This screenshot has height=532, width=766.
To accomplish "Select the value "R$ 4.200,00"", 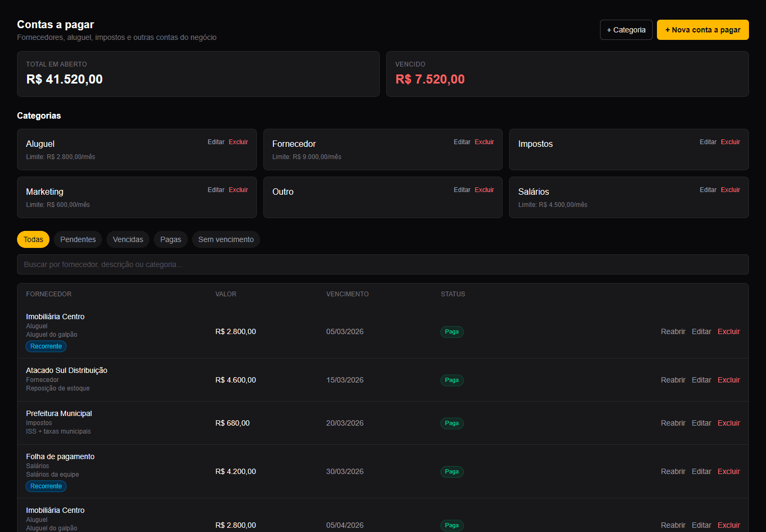I will point(236,471).
